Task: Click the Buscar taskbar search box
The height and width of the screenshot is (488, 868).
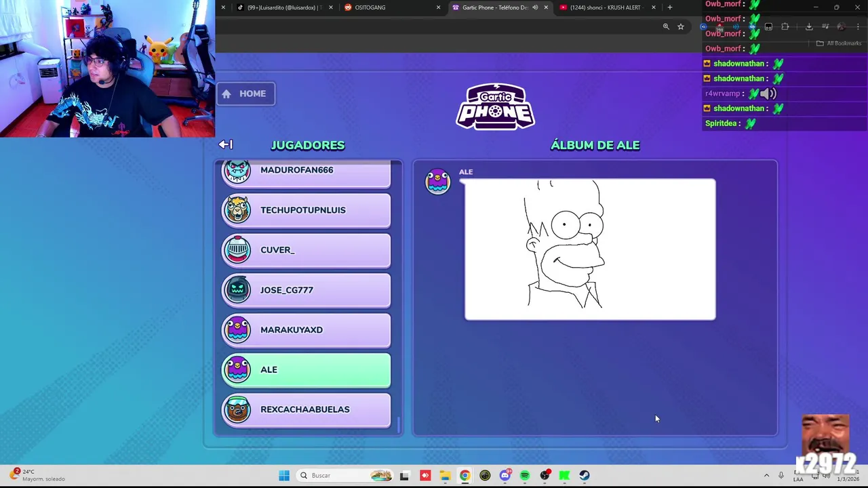Action: [346, 475]
